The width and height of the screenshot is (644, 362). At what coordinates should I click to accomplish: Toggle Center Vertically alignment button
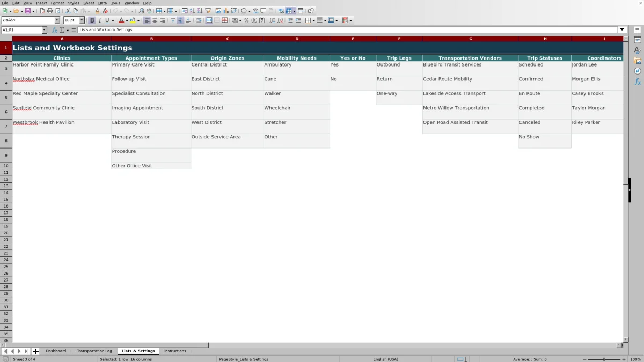coord(180,20)
